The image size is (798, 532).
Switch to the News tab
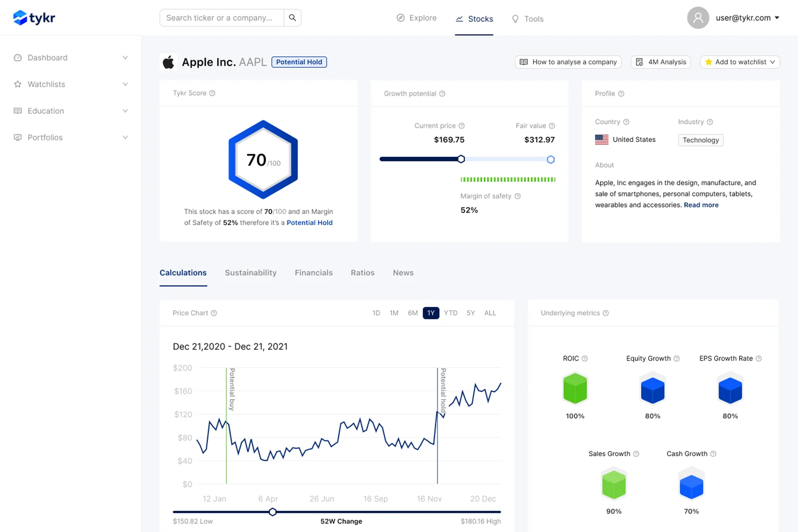(x=403, y=273)
